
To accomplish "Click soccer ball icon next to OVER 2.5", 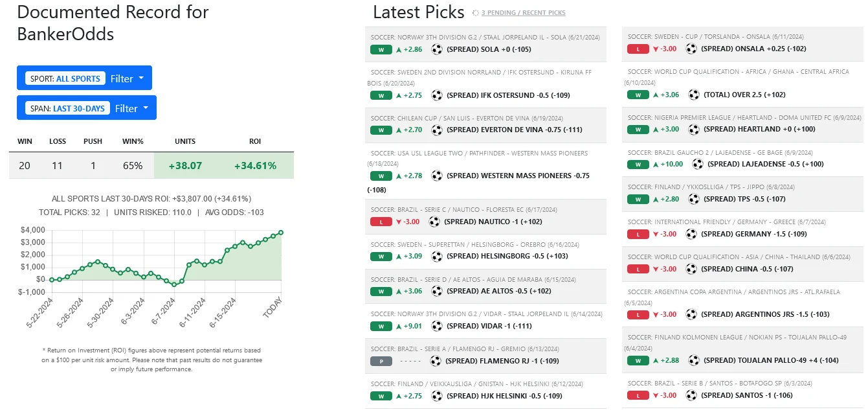I will coord(694,95).
